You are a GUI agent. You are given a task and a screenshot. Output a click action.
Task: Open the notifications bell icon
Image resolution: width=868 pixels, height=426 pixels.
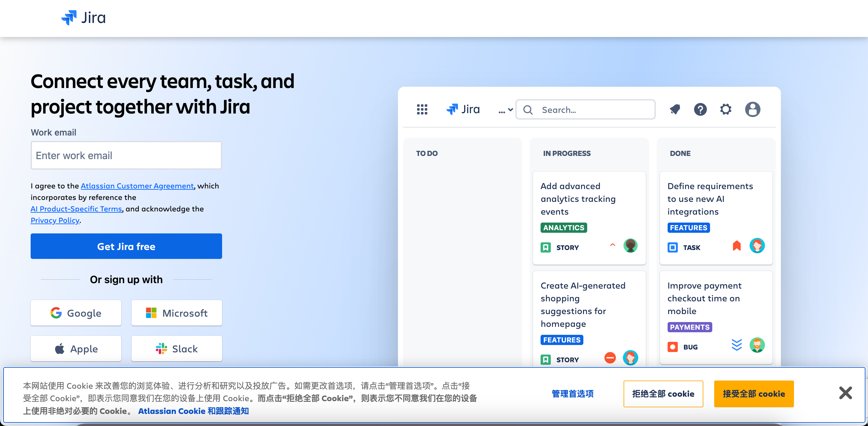click(x=675, y=109)
